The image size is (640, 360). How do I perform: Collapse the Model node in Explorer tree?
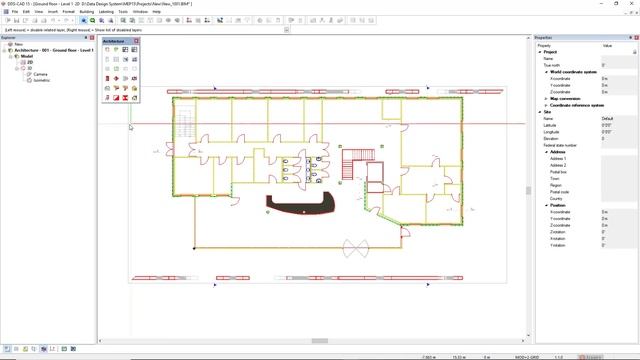pyautogui.click(x=11, y=56)
